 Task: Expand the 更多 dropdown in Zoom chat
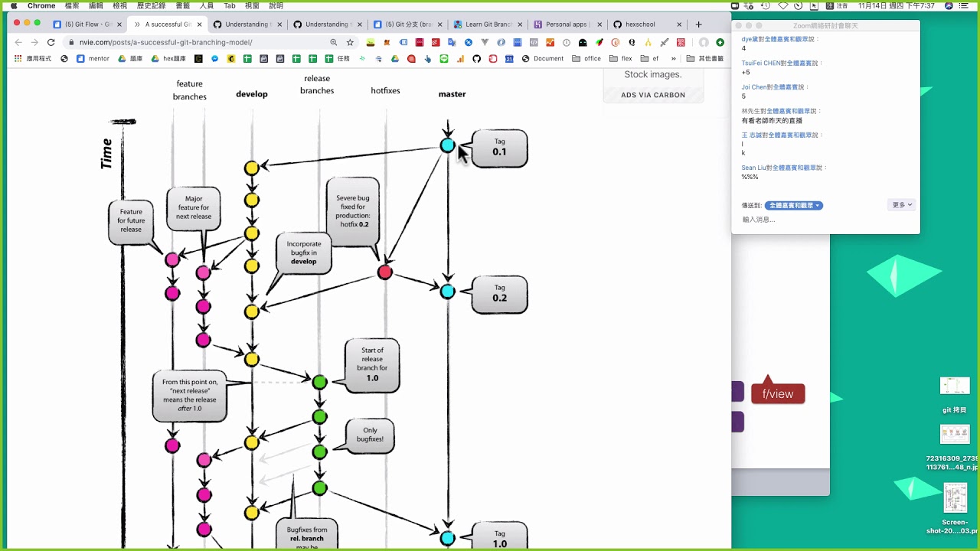[903, 205]
